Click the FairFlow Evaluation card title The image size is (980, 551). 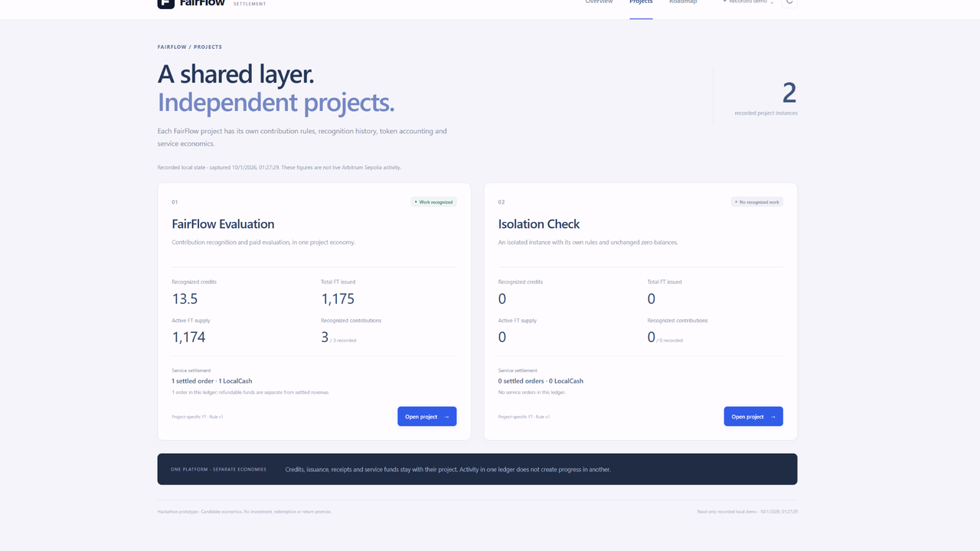click(x=223, y=224)
